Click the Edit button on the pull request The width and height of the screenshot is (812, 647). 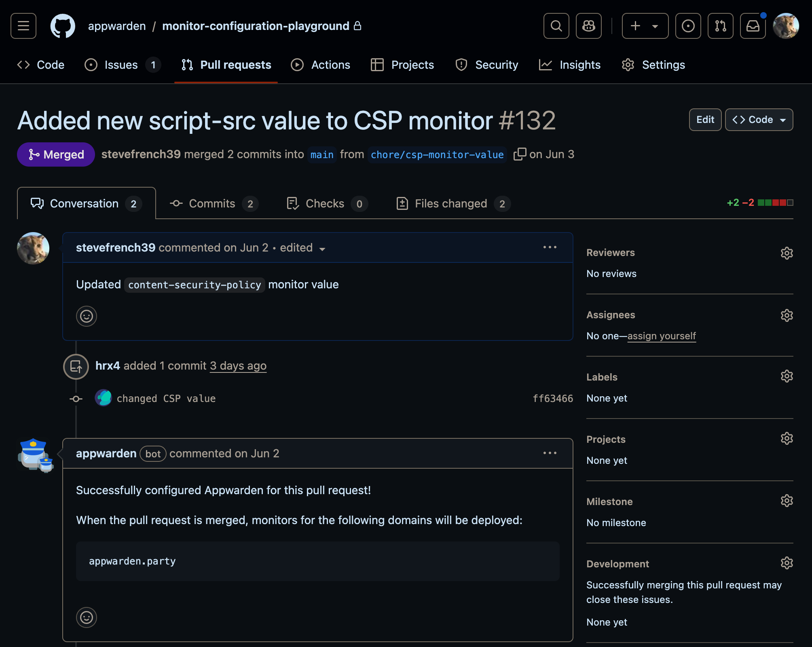pos(705,120)
